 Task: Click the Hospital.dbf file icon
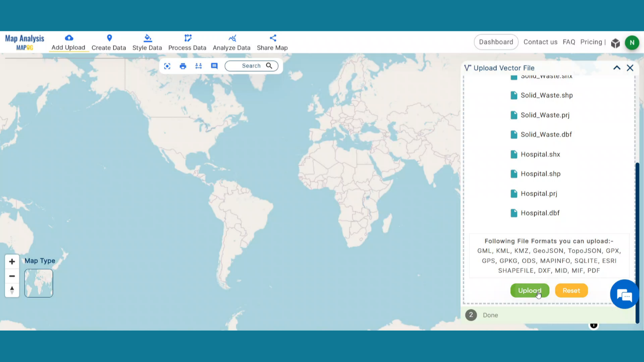pos(514,213)
